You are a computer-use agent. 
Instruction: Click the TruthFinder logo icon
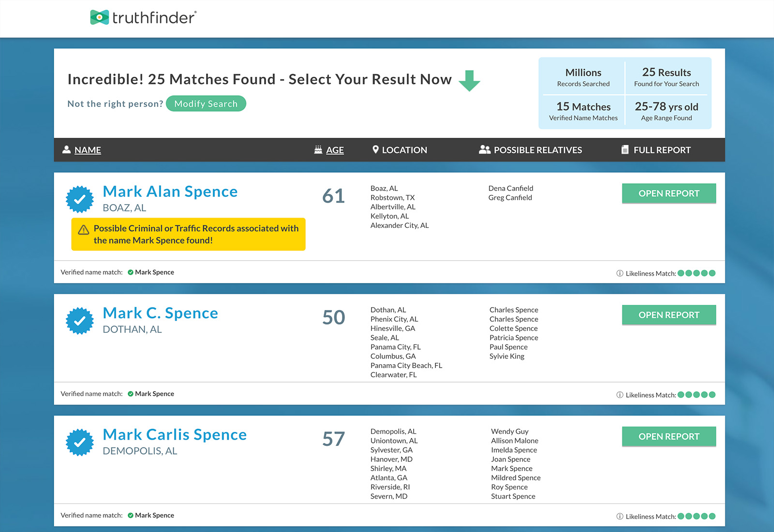pyautogui.click(x=100, y=17)
